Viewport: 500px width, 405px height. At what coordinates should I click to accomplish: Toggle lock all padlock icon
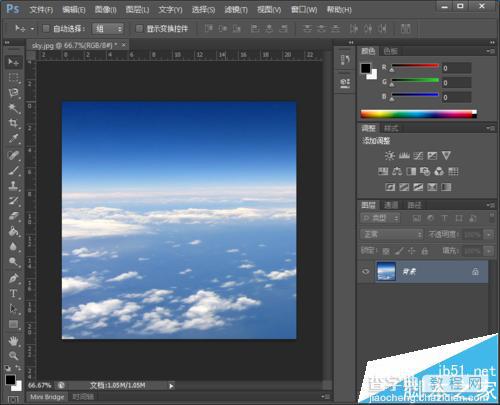pos(425,251)
